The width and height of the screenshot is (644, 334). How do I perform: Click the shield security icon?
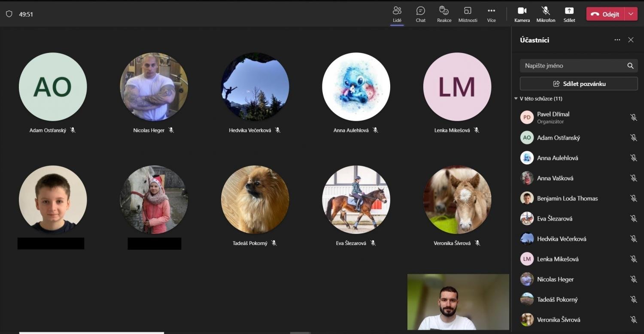click(9, 14)
